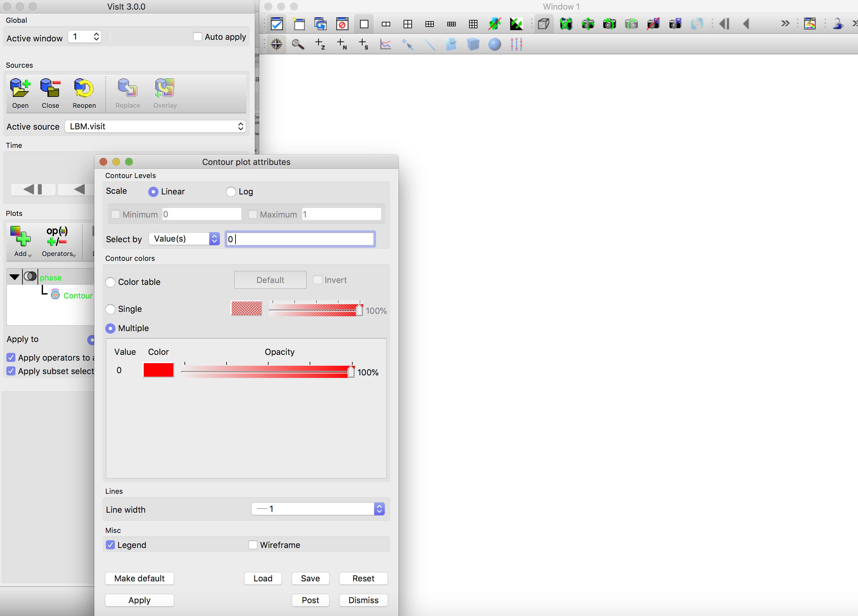Select the Log scale radio button
Viewport: 858px width, 616px height.
coord(231,192)
